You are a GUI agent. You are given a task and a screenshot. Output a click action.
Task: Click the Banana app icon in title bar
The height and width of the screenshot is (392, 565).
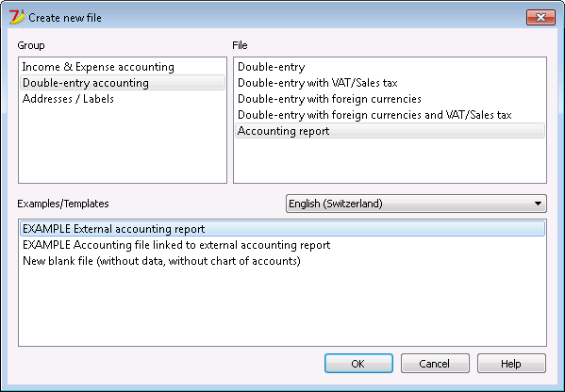pyautogui.click(x=17, y=17)
